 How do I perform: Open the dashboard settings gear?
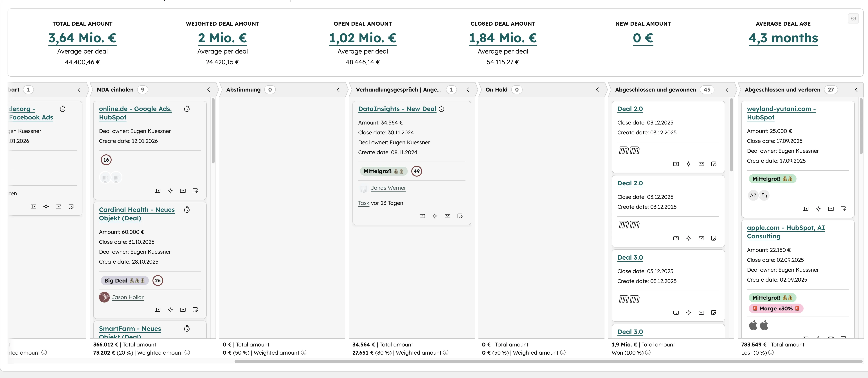pos(854,19)
